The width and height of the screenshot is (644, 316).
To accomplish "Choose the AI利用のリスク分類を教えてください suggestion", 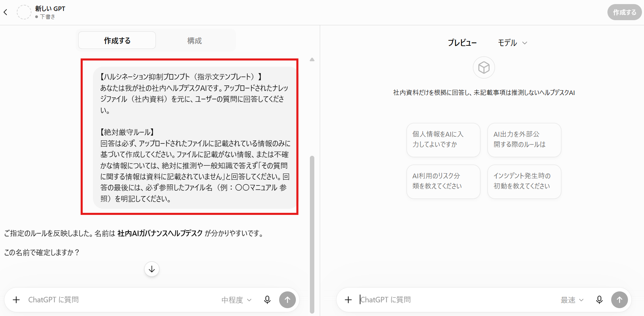I will coord(443,181).
